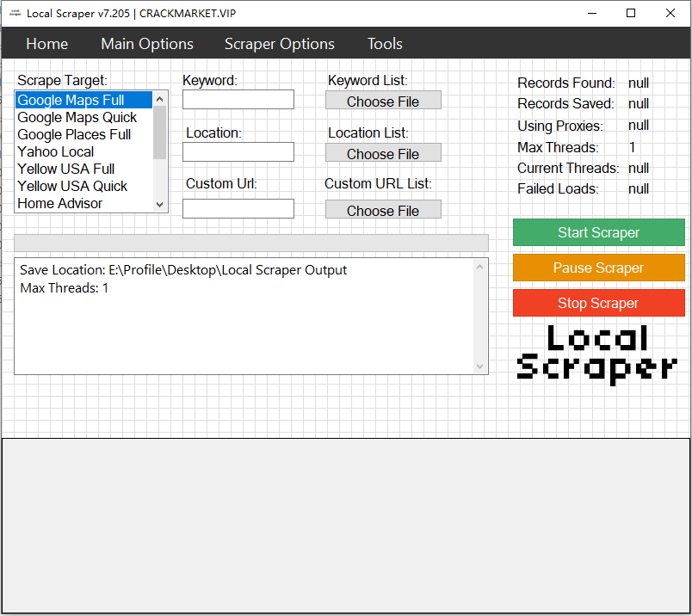Click the app icon in title bar
The height and width of the screenshot is (616, 692).
tap(15, 13)
